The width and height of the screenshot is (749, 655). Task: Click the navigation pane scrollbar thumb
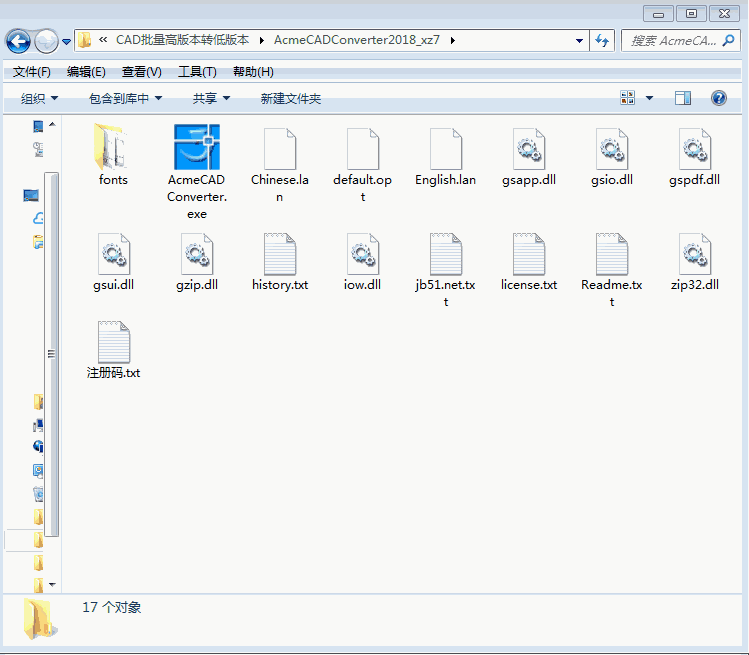(53, 354)
